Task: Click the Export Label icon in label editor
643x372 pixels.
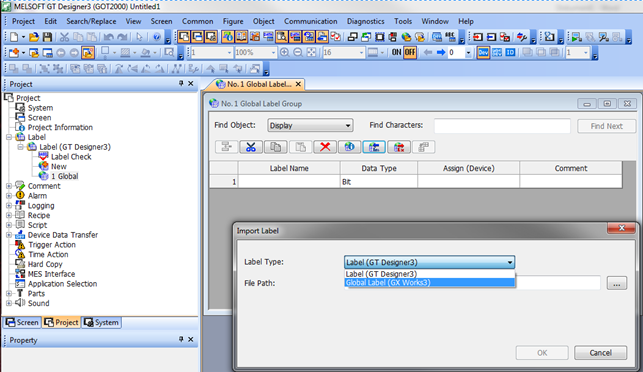Action: click(399, 147)
